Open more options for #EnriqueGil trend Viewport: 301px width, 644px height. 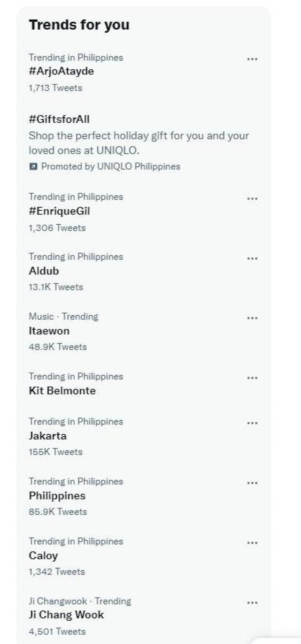click(x=252, y=199)
